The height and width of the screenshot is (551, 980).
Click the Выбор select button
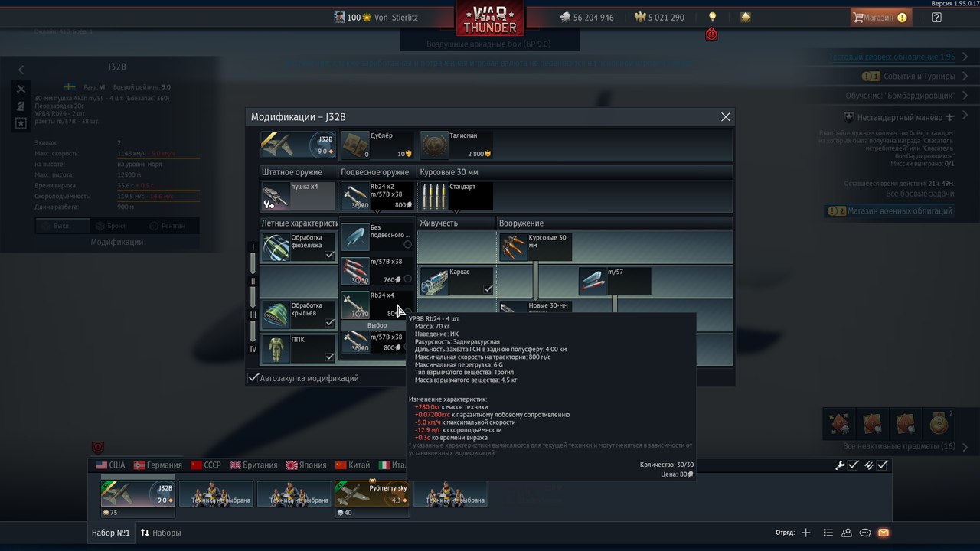click(377, 325)
